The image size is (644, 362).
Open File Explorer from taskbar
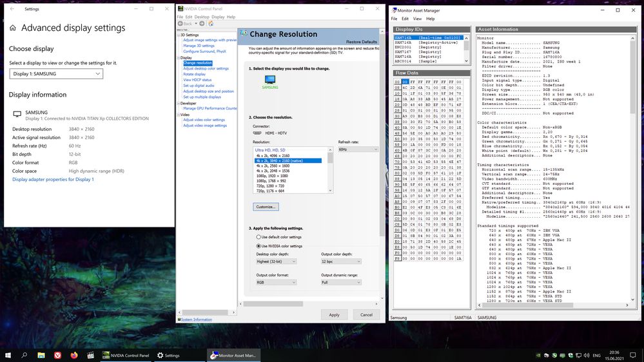point(41,356)
